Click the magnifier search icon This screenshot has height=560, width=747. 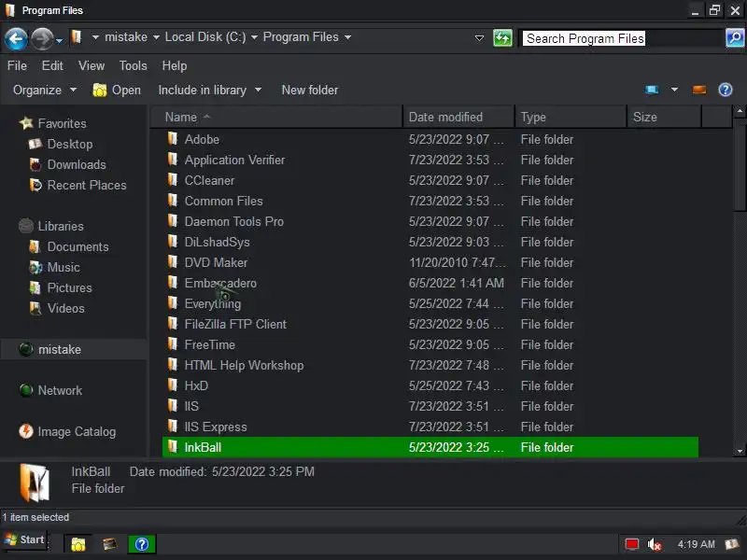pyautogui.click(x=735, y=37)
